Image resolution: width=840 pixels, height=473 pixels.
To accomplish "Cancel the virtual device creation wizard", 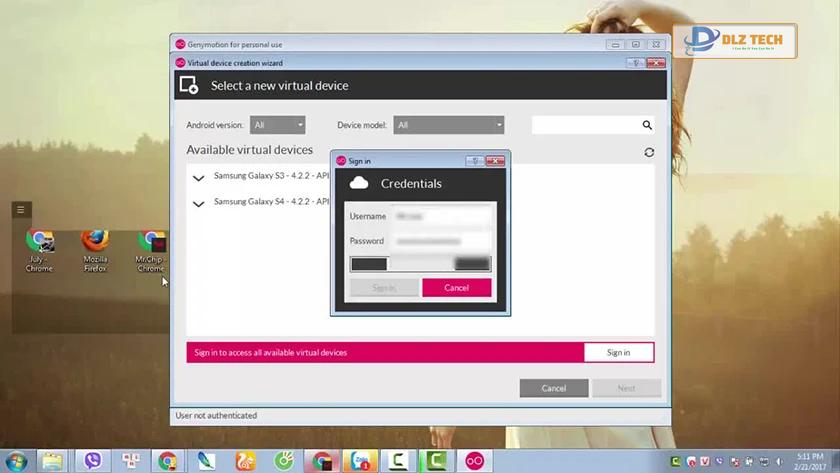I will pyautogui.click(x=554, y=388).
